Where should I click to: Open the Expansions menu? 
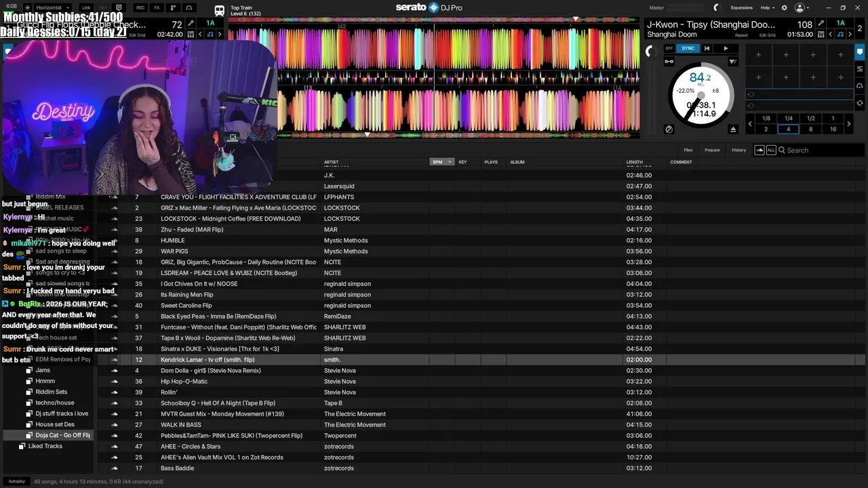pyautogui.click(x=741, y=7)
